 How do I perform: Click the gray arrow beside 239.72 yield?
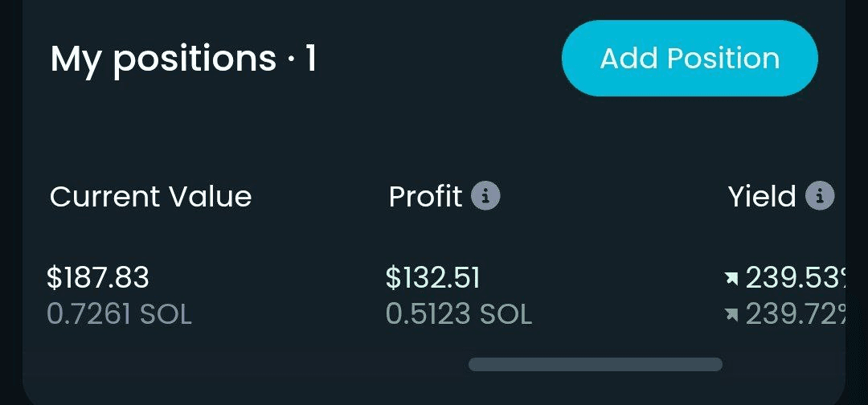732,315
